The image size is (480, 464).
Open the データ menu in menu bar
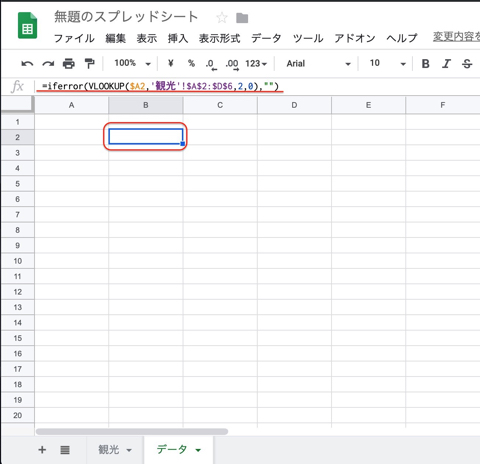(266, 38)
